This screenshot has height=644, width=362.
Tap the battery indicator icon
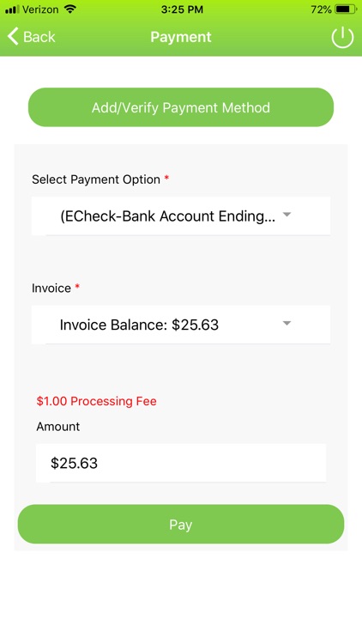pyautogui.click(x=346, y=9)
